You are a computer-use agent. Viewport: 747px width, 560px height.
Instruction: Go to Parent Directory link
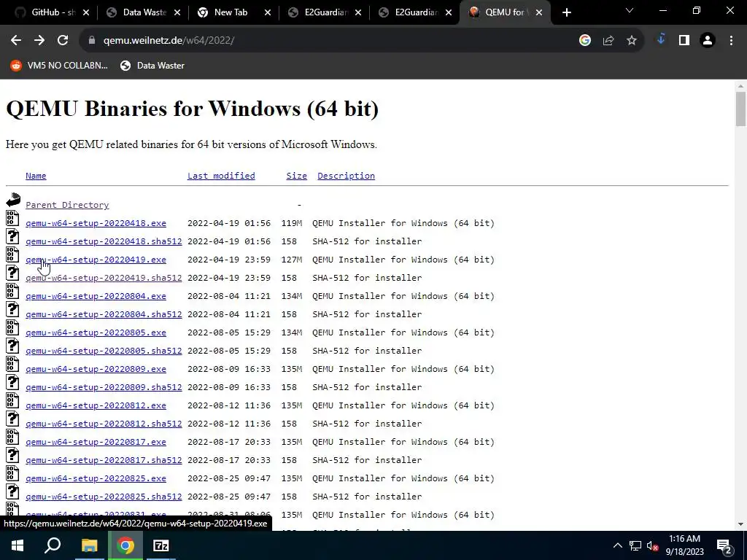coord(67,205)
